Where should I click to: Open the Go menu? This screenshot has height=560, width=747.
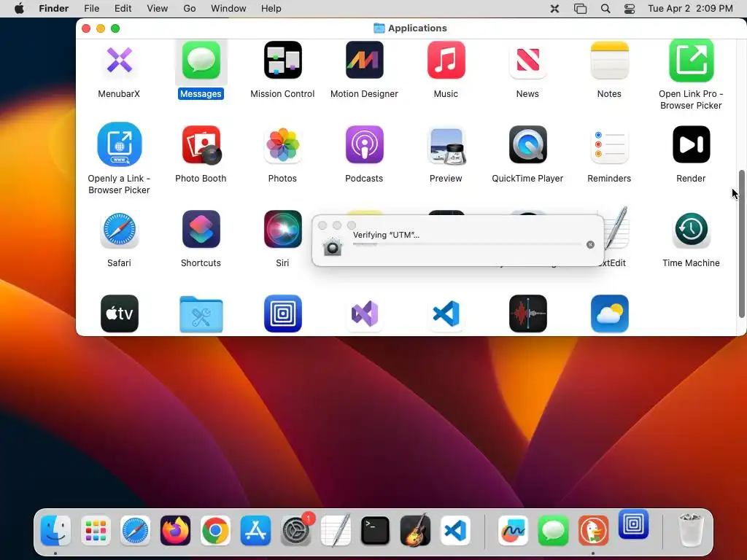[190, 9]
